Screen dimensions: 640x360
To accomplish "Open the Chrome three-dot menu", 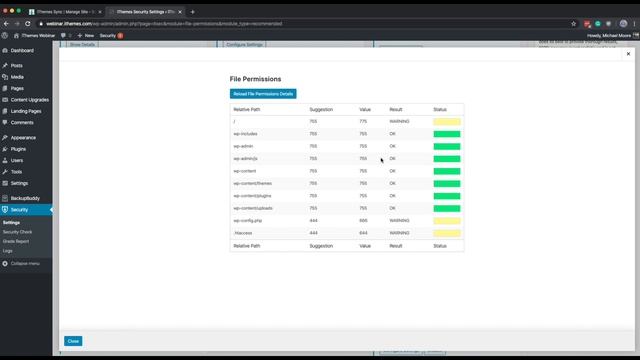I will [634, 24].
